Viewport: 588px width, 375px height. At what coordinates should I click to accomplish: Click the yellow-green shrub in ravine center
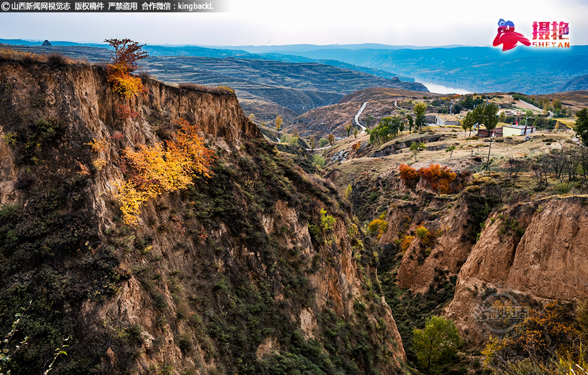click(x=327, y=221)
